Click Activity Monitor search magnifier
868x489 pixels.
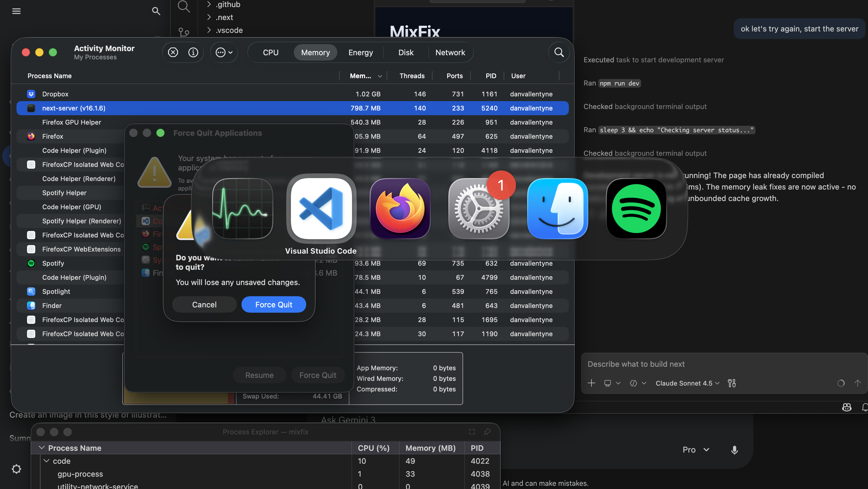point(559,52)
